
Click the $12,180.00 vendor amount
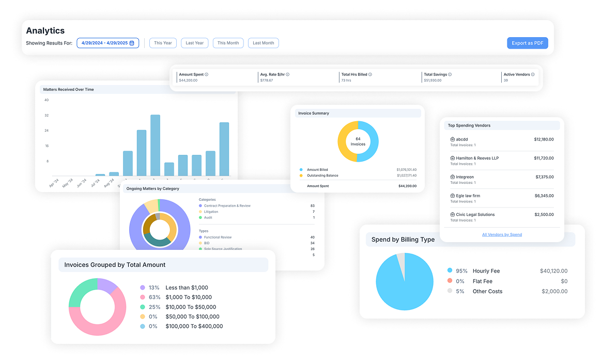pyautogui.click(x=544, y=139)
